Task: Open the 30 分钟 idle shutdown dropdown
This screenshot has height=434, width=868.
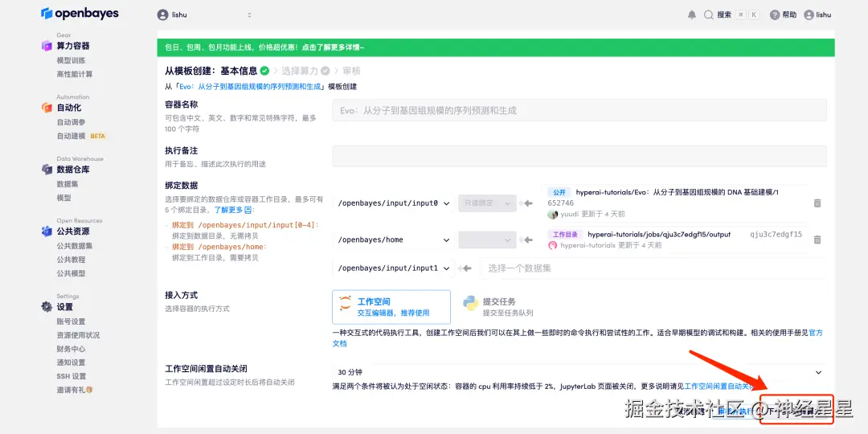Action: tap(579, 373)
